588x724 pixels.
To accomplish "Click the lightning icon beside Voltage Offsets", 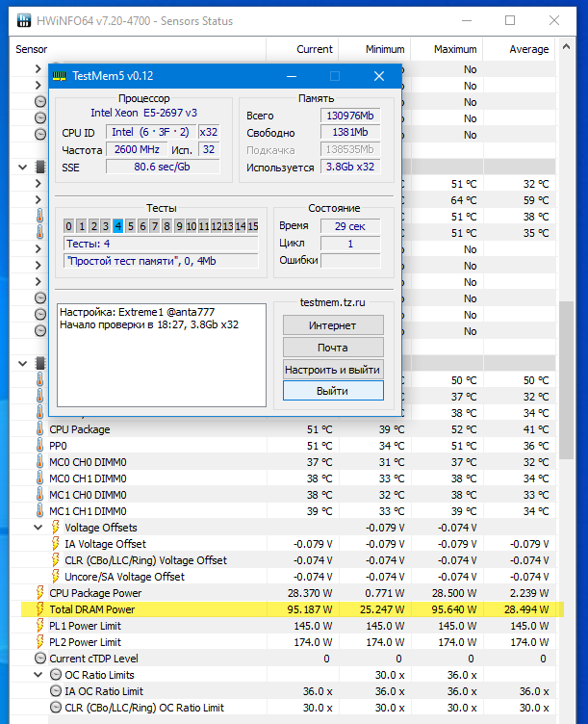I will [x=56, y=528].
